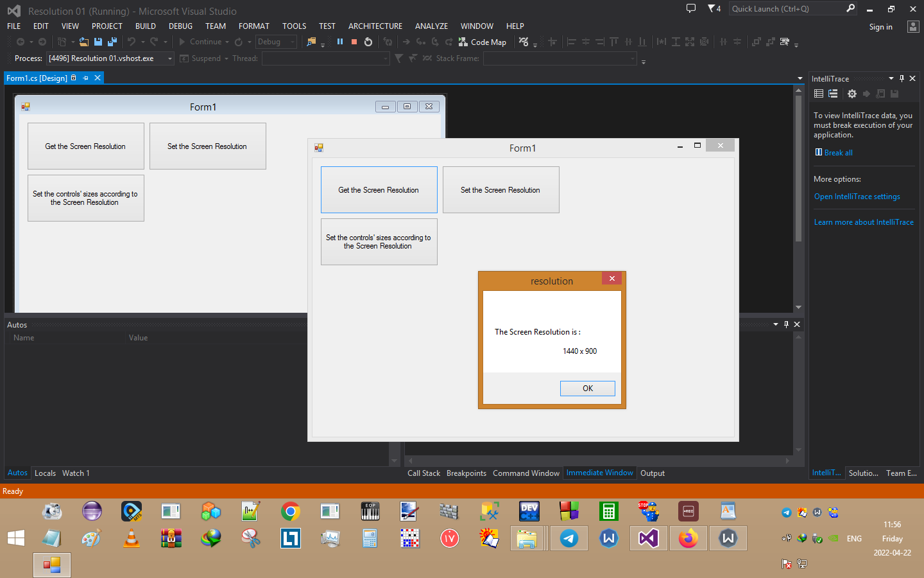
Task: Open the Breakpoints tab
Action: [466, 473]
